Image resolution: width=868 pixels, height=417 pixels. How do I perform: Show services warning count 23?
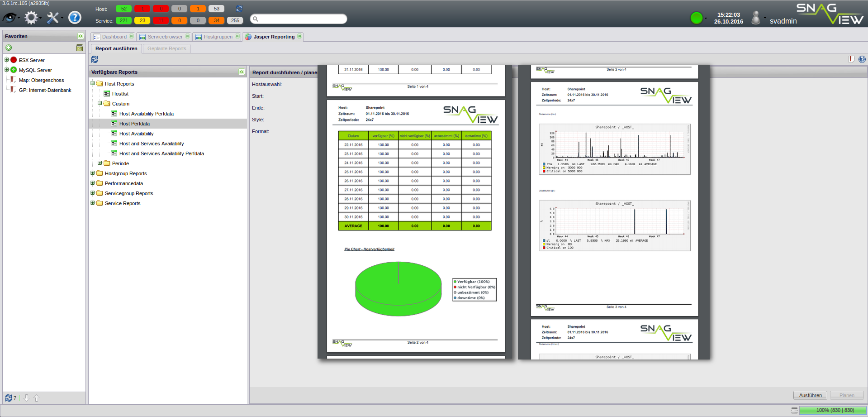[x=142, y=20]
